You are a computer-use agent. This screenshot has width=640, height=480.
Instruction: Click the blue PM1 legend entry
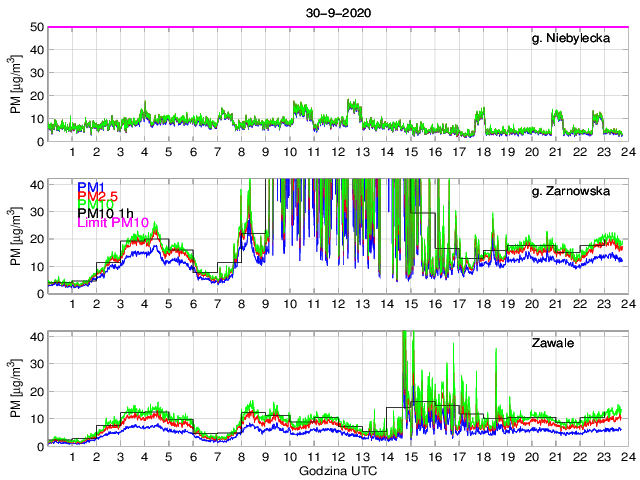tap(89, 186)
